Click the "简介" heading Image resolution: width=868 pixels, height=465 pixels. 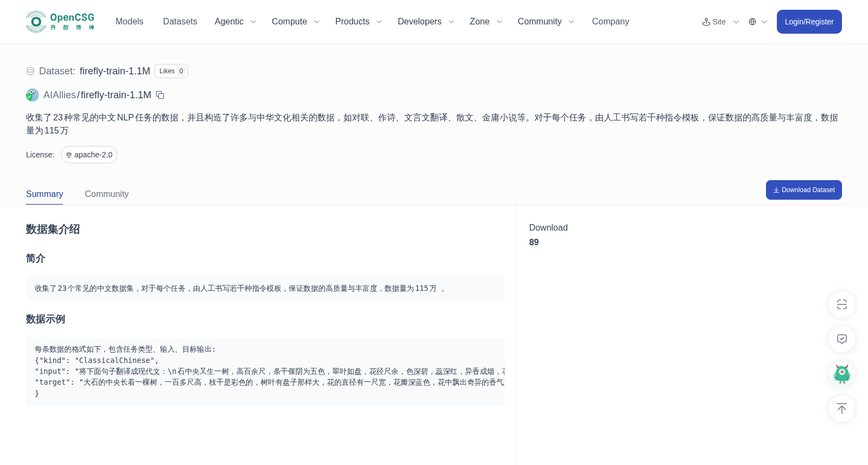tap(36, 259)
